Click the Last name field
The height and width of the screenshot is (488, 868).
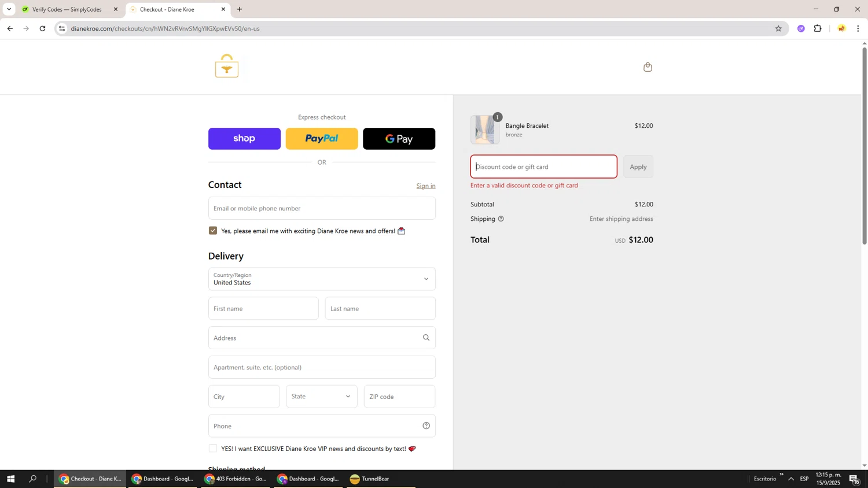point(380,309)
